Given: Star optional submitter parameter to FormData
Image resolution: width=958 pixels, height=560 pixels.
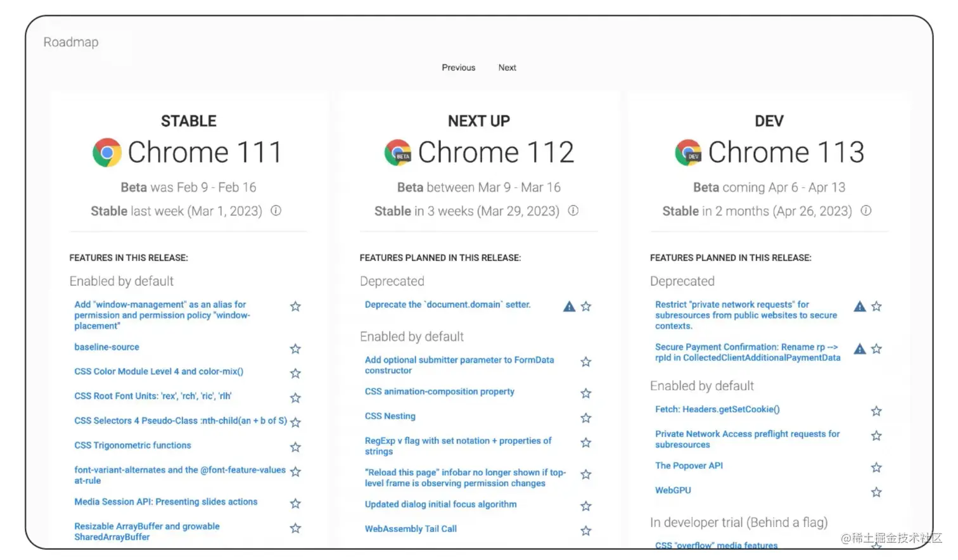Looking at the screenshot, I should pos(586,362).
